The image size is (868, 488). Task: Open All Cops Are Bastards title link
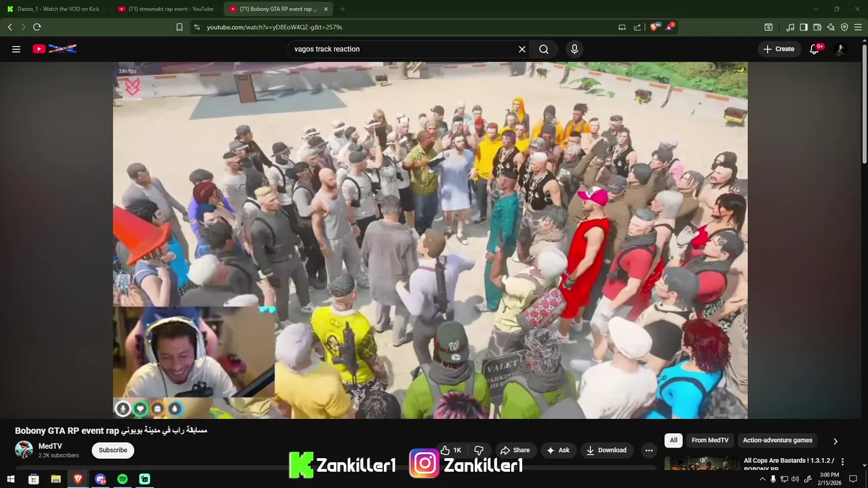pyautogui.click(x=789, y=464)
